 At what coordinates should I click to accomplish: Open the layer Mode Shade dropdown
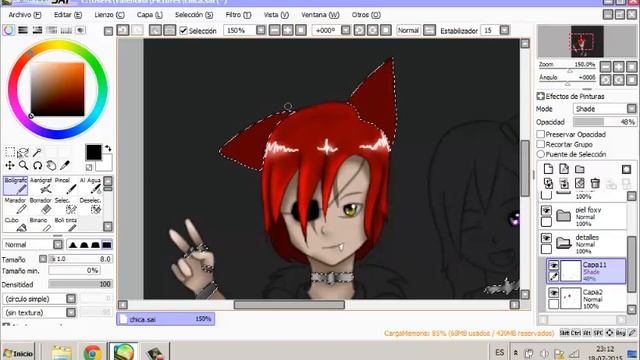tap(631, 109)
